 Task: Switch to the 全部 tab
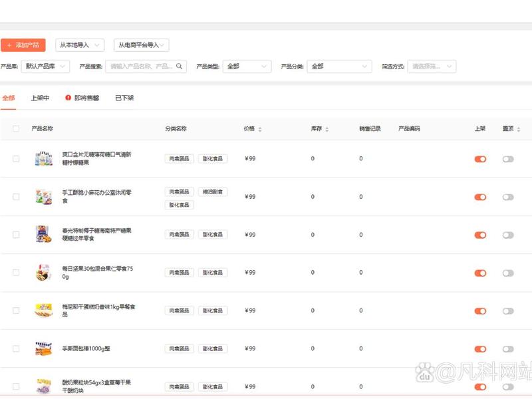(9, 98)
